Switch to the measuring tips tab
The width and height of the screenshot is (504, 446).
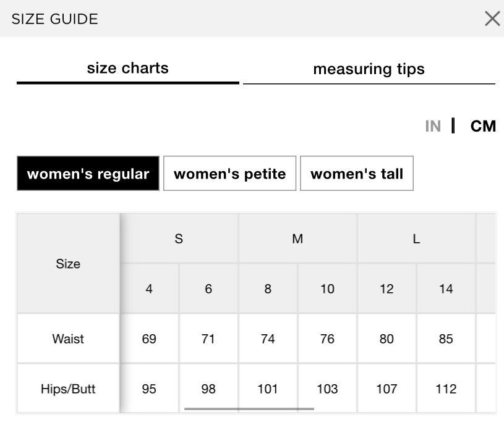click(x=369, y=70)
